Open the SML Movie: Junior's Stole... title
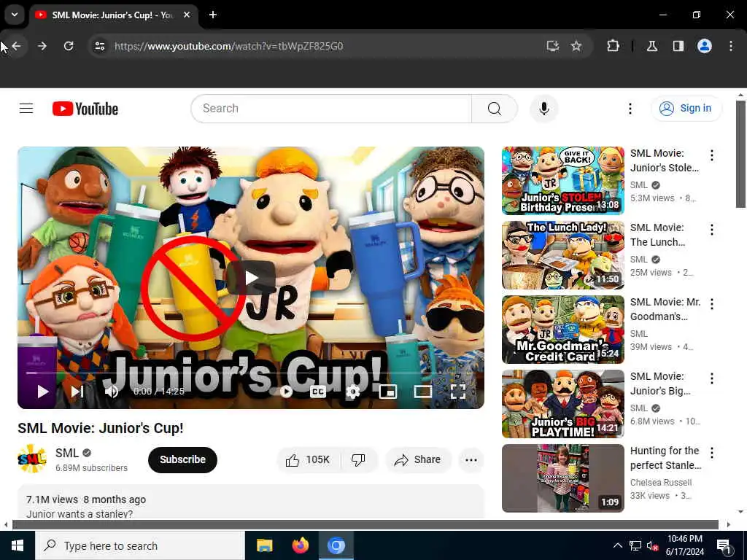This screenshot has height=560, width=747. coord(665,160)
